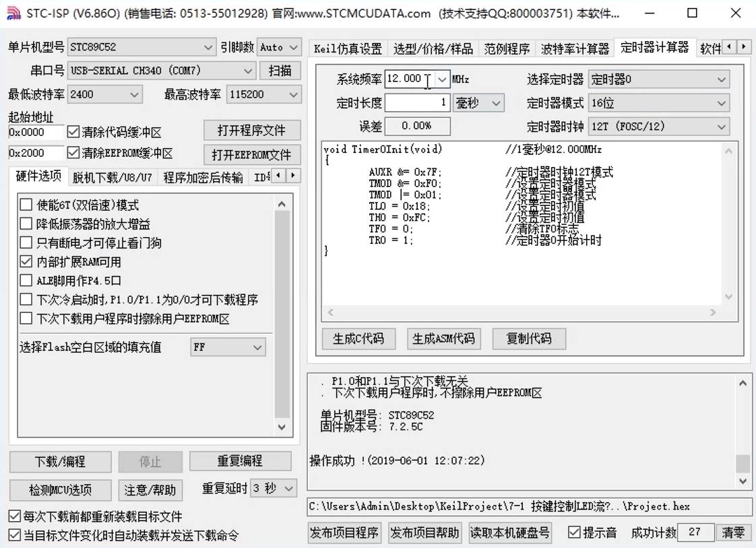Select 定时器计算器 tab

[654, 47]
